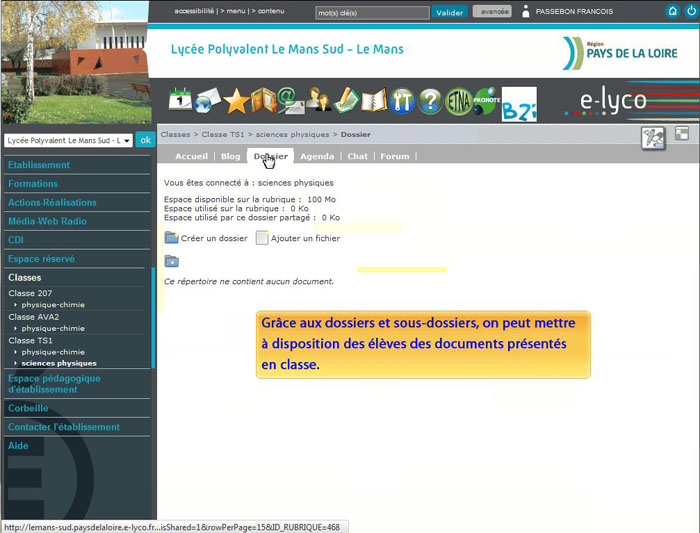This screenshot has width=700, height=533.
Task: Launch the ETNA service icon
Action: [458, 101]
